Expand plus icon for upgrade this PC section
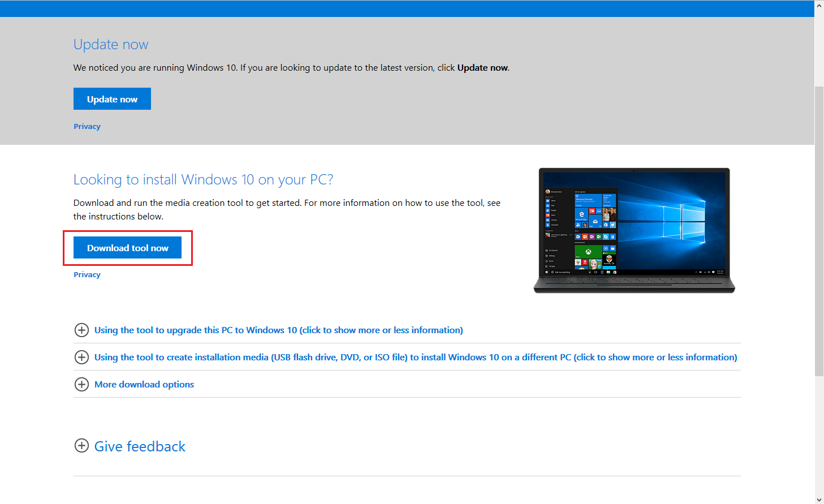Screen dimensions: 824x504 81,330
